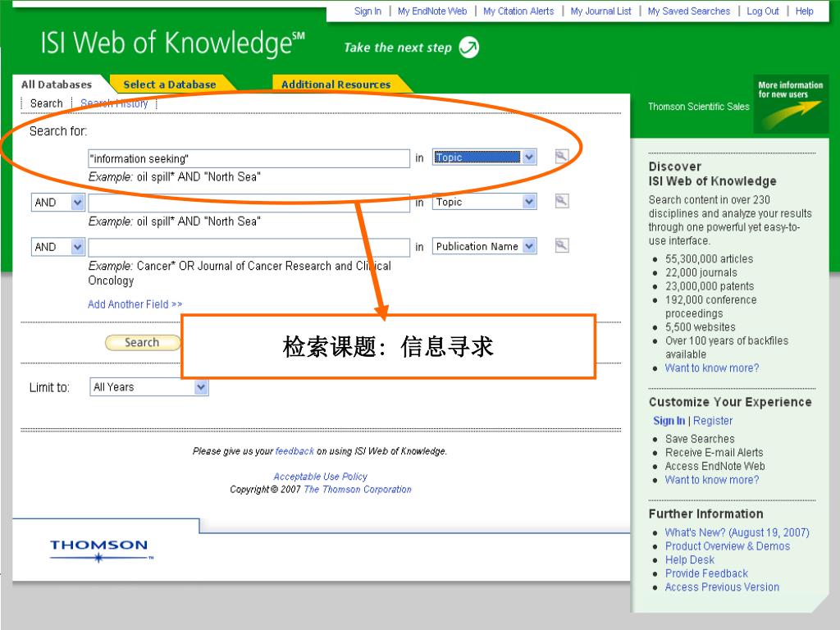
Task: Open the first field selector showing Topic
Action: (x=484, y=157)
